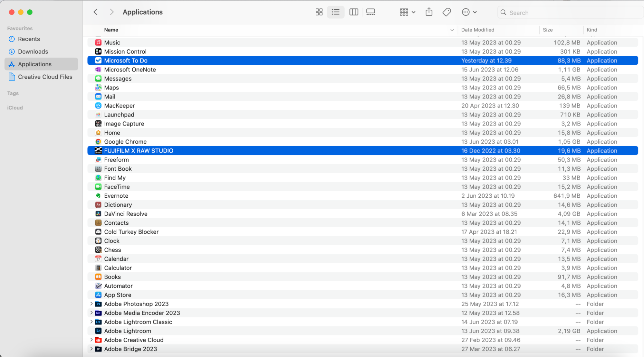The height and width of the screenshot is (357, 644).
Task: Select the Freeform application name
Action: (x=116, y=160)
